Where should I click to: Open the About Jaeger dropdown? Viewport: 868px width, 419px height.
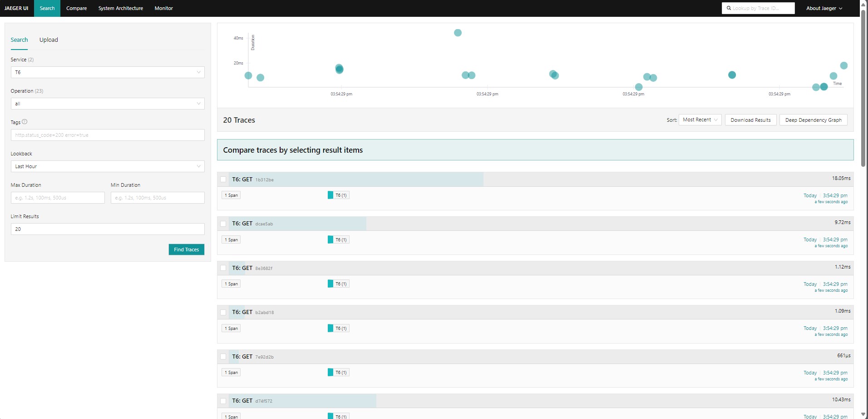[x=824, y=8]
